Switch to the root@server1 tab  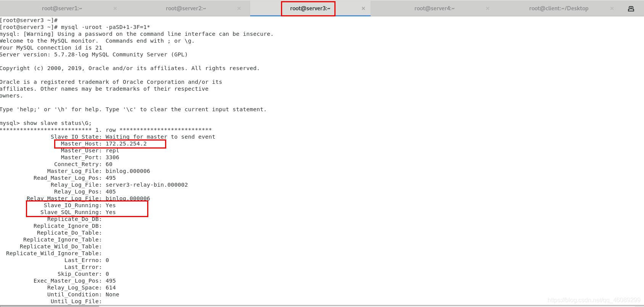point(62,8)
